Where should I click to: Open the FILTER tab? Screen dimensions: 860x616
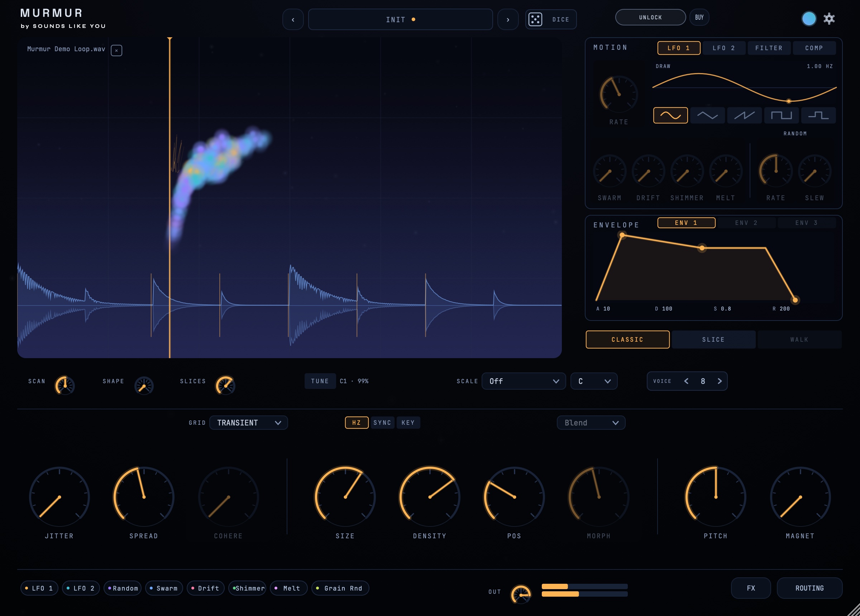pos(769,48)
